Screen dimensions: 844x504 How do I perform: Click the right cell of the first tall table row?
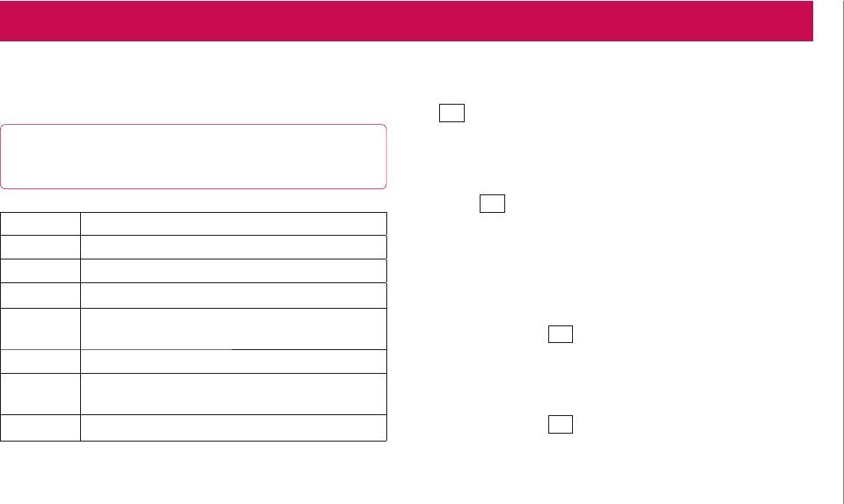pyautogui.click(x=233, y=327)
